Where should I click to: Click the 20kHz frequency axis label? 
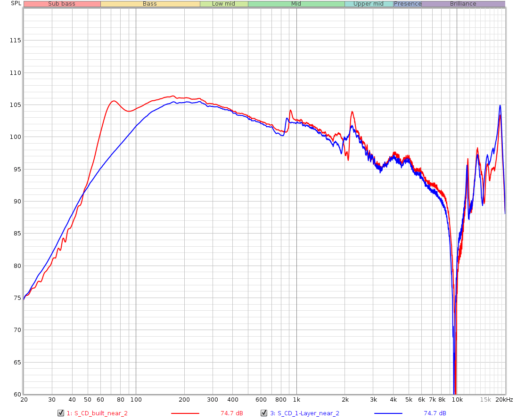pyautogui.click(x=504, y=400)
